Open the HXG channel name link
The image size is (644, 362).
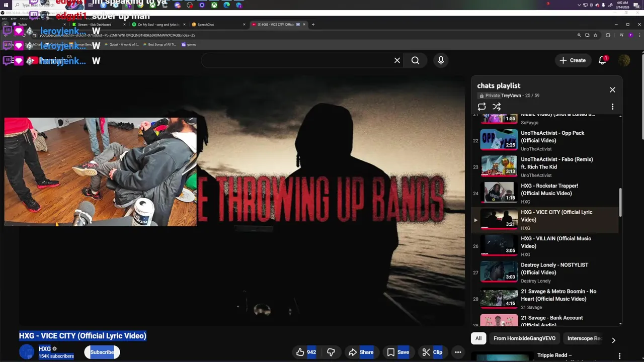point(45,348)
